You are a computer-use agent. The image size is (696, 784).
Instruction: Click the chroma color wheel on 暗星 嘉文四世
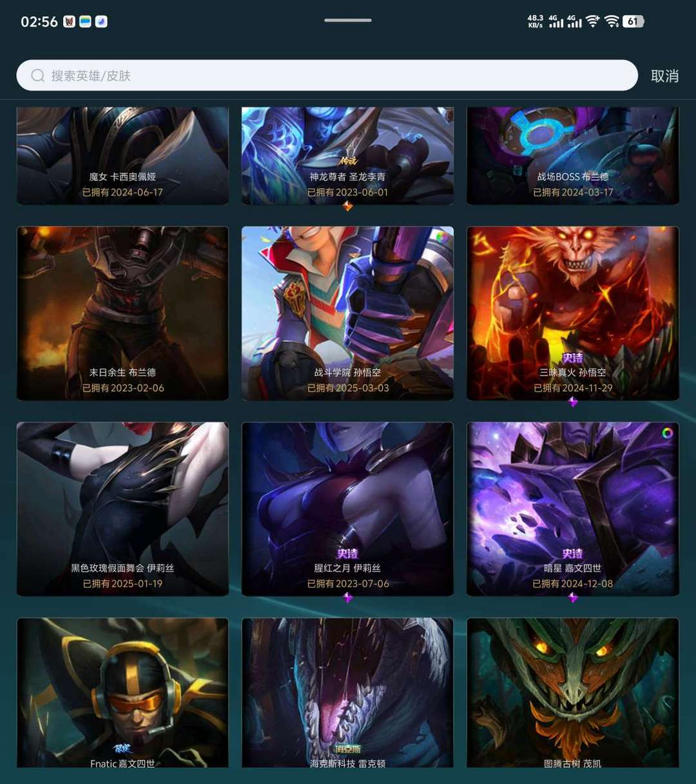[667, 434]
